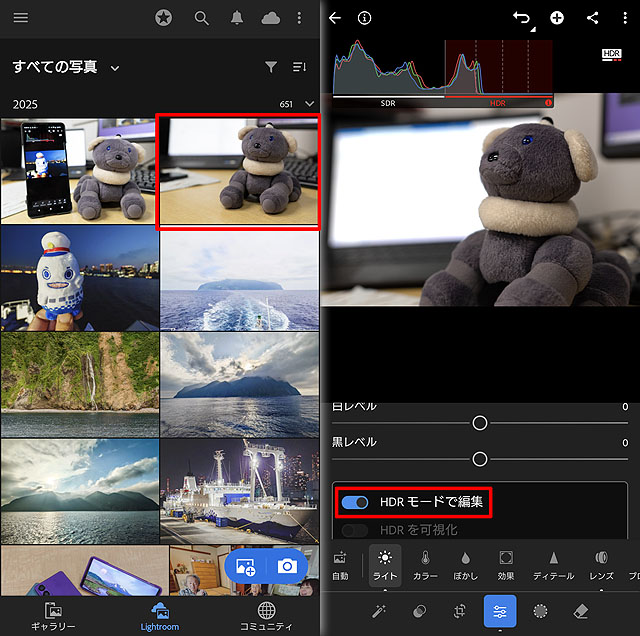Screen dimensions: 640x636
Task: Adjust the 白レベル slider handle
Action: click(480, 423)
